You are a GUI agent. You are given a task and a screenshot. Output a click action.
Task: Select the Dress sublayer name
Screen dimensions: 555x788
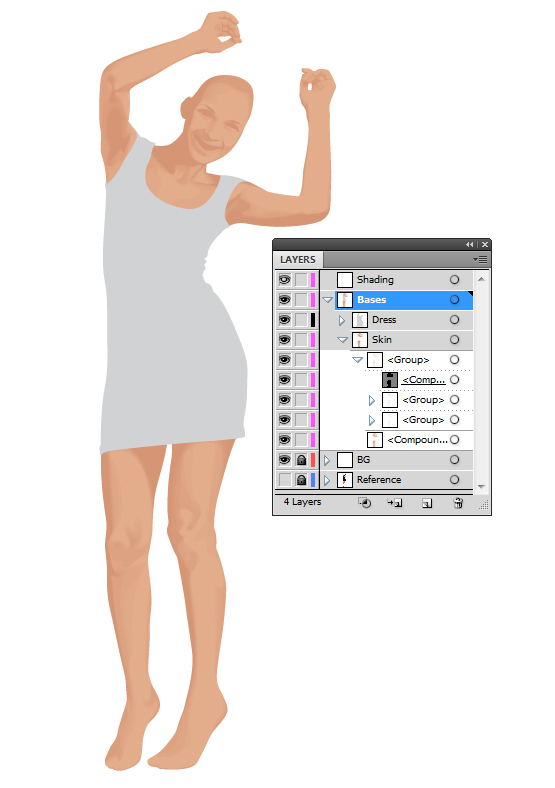384,320
